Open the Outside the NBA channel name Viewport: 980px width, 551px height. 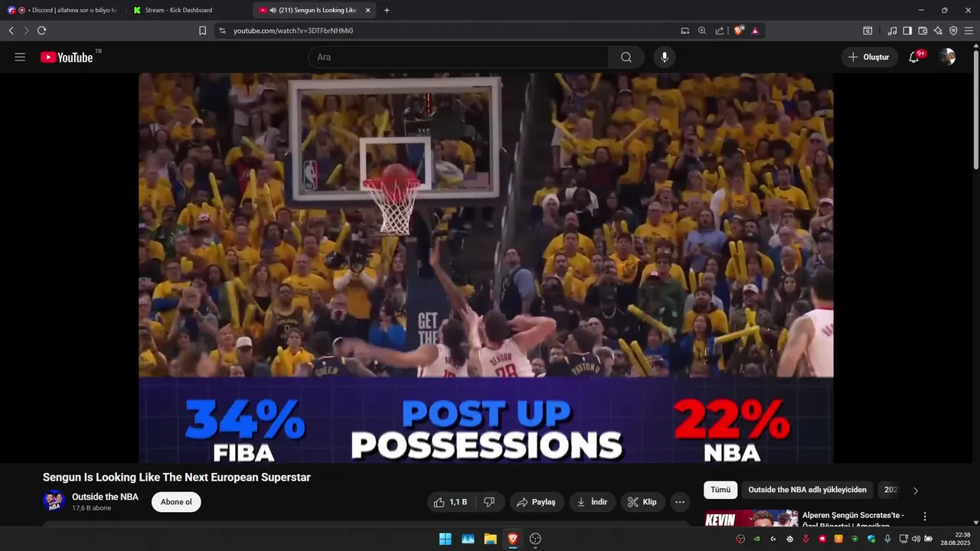click(x=105, y=497)
